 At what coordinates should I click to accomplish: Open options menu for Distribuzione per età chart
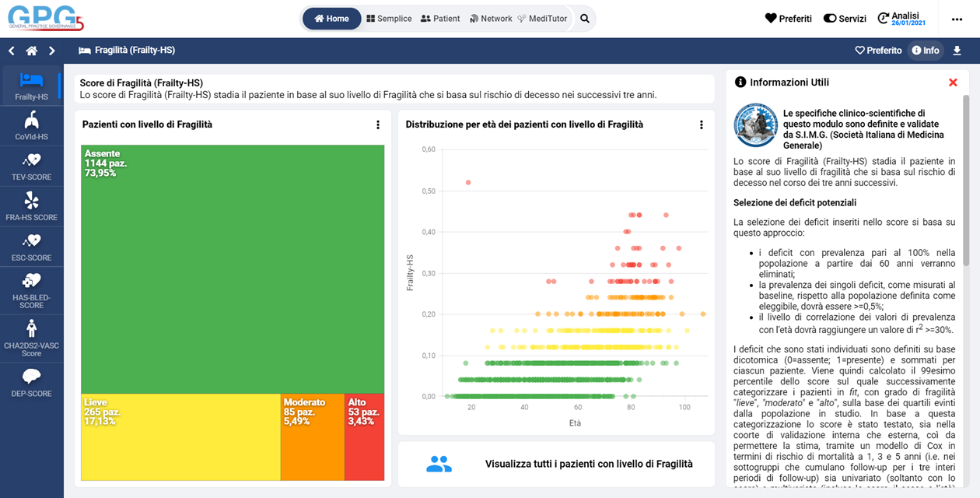701,124
